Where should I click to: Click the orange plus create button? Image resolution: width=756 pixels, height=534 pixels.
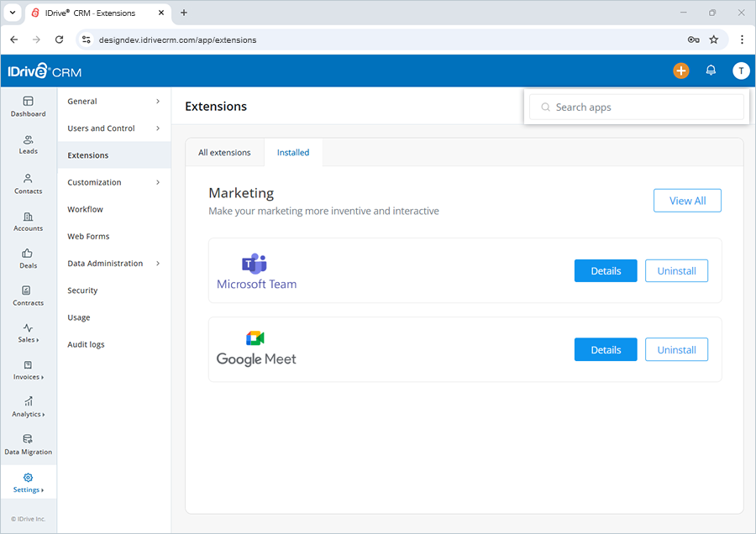click(681, 71)
